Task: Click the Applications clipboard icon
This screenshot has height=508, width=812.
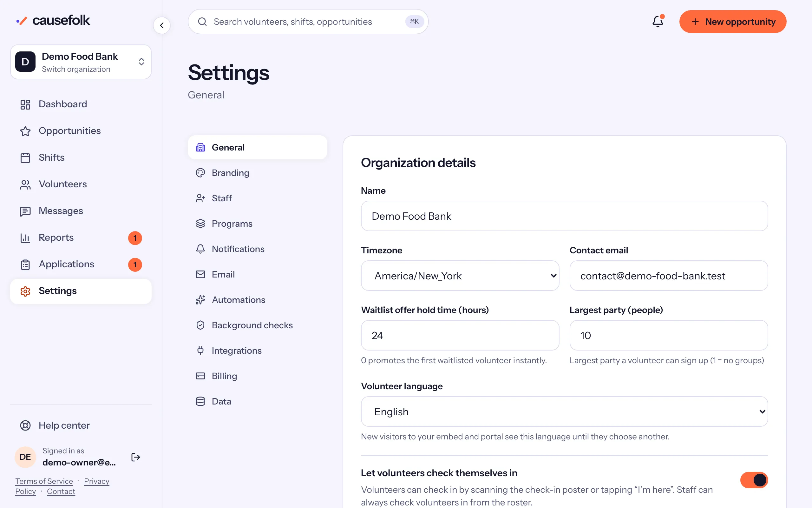Action: [25, 264]
